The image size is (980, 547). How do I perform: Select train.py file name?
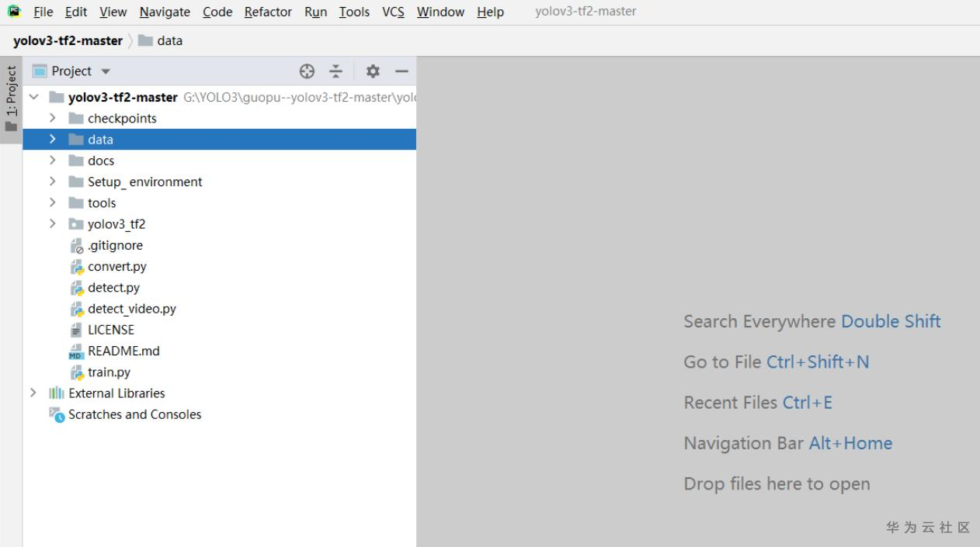pos(109,372)
